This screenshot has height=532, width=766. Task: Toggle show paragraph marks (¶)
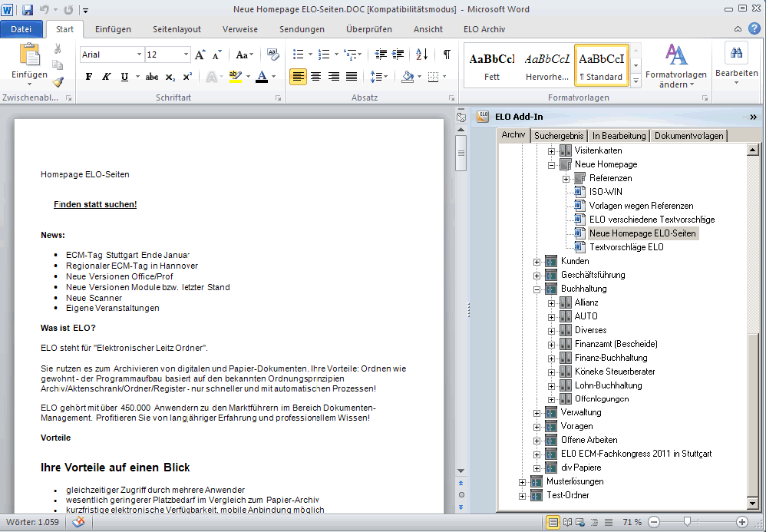[x=446, y=55]
